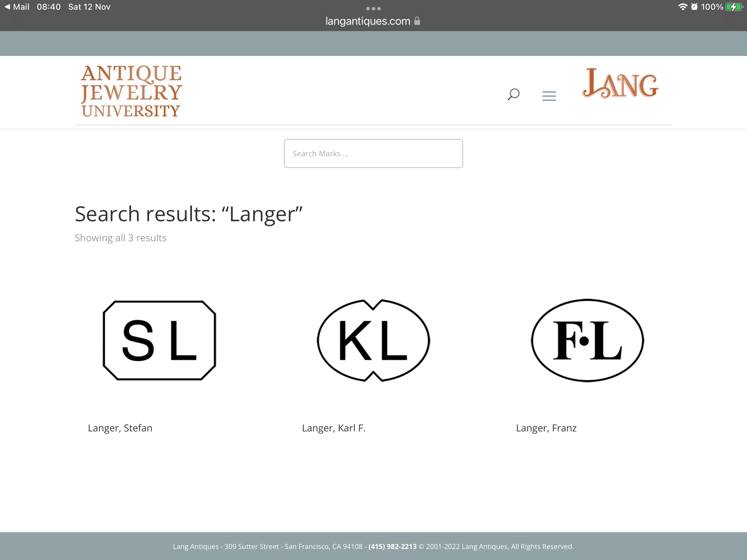
Task: Open the SL maker's mark image
Action: 159,340
